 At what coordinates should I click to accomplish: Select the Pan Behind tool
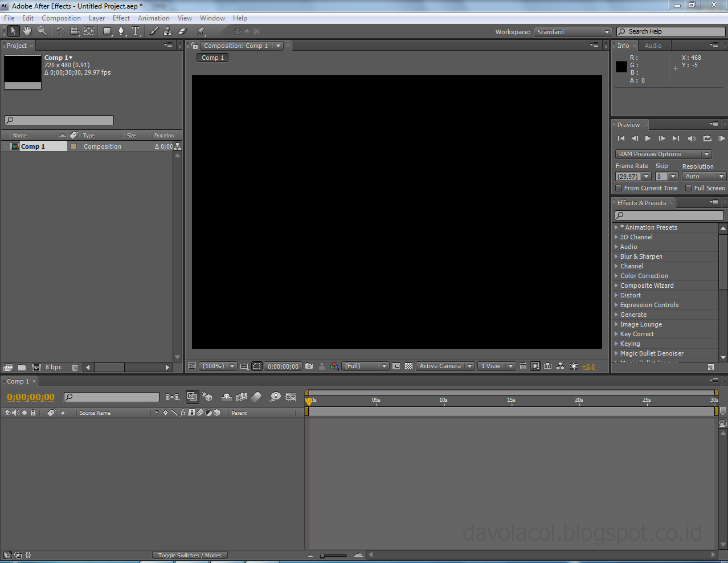(89, 31)
